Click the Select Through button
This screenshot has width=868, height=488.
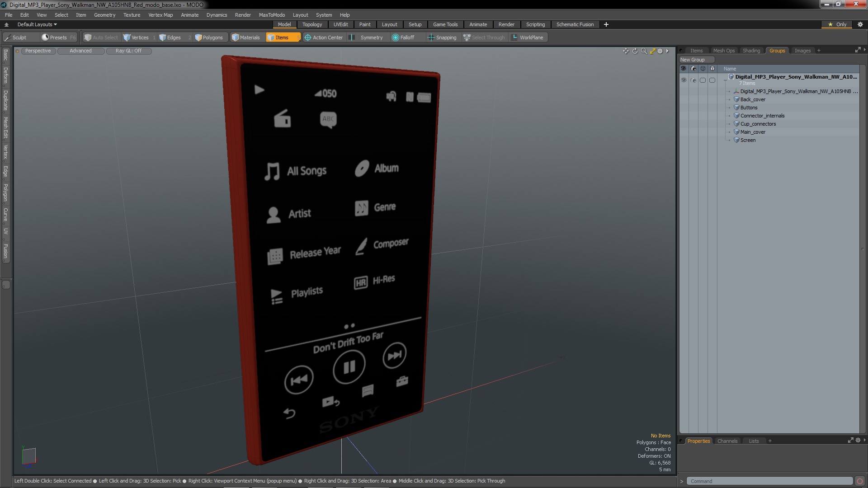484,38
